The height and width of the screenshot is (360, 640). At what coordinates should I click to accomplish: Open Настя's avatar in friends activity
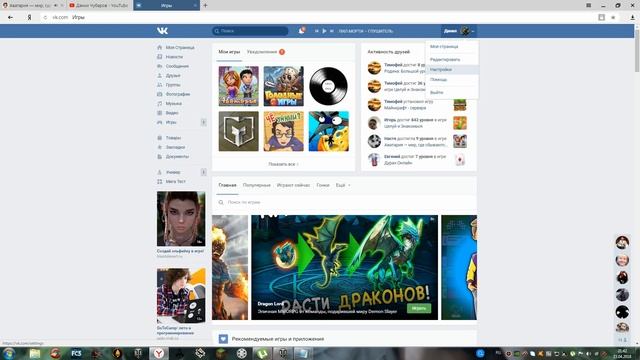[x=374, y=141]
